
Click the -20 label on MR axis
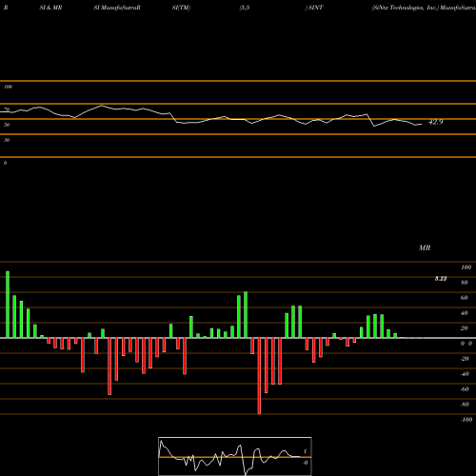pyautogui.click(x=465, y=359)
